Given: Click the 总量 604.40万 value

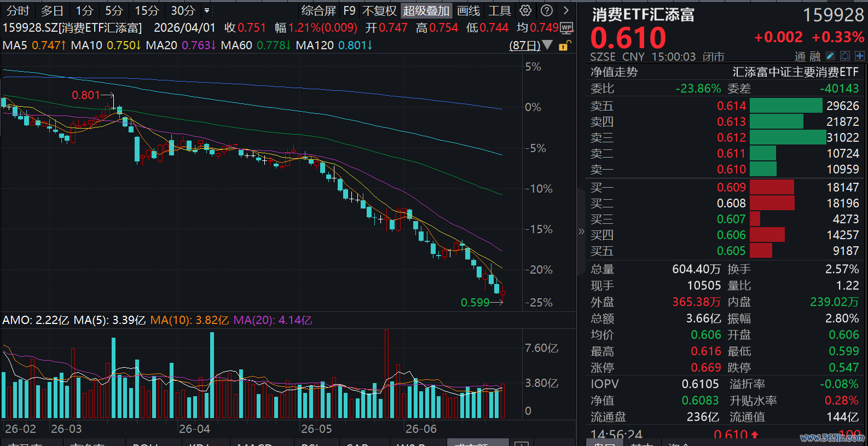Looking at the screenshot, I should (x=697, y=269).
